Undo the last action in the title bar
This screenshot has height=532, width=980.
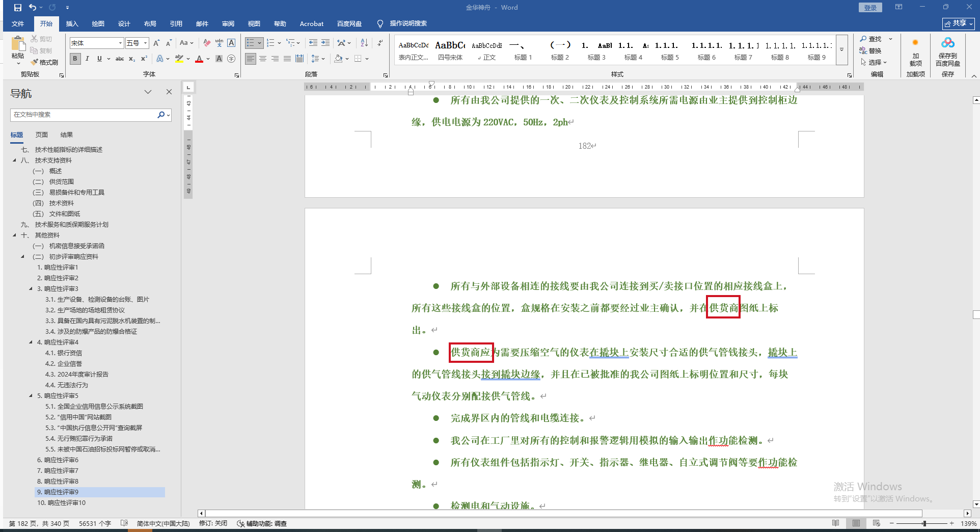[x=33, y=8]
